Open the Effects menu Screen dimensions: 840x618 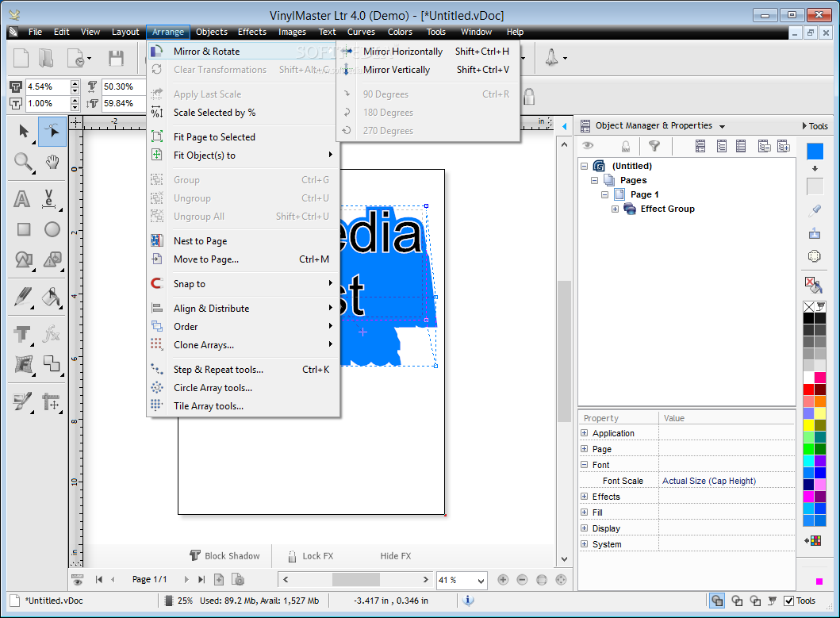[x=252, y=33]
